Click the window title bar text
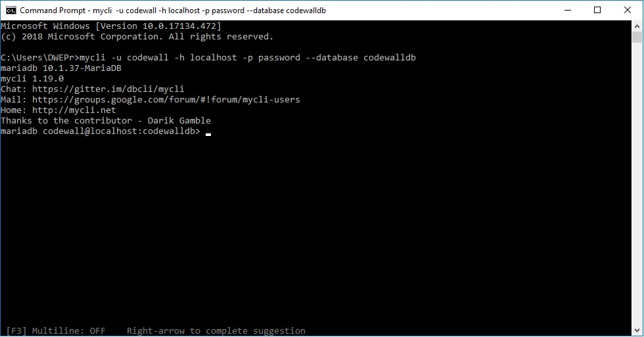 [172, 11]
